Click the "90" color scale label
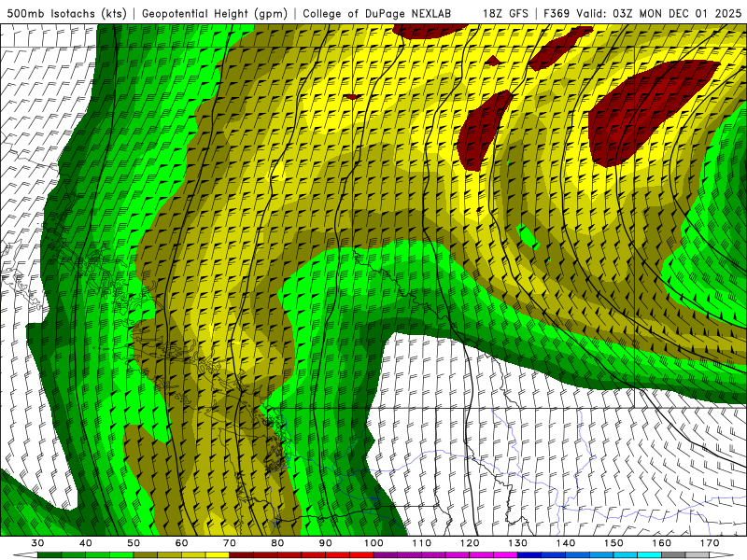 [x=326, y=543]
